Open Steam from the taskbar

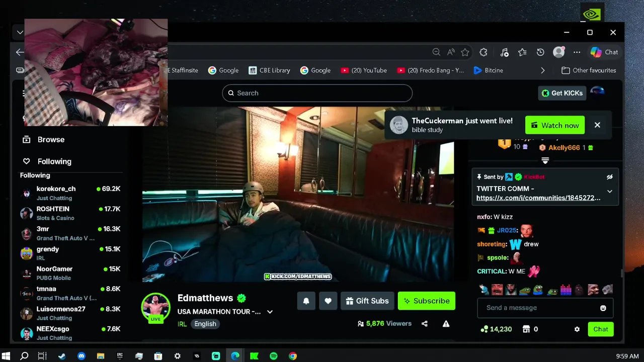(62, 356)
